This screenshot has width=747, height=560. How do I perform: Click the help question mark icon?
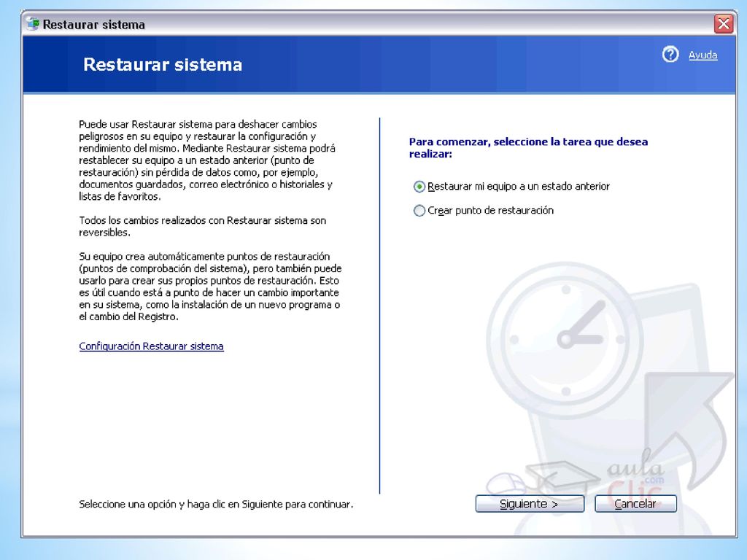point(670,54)
